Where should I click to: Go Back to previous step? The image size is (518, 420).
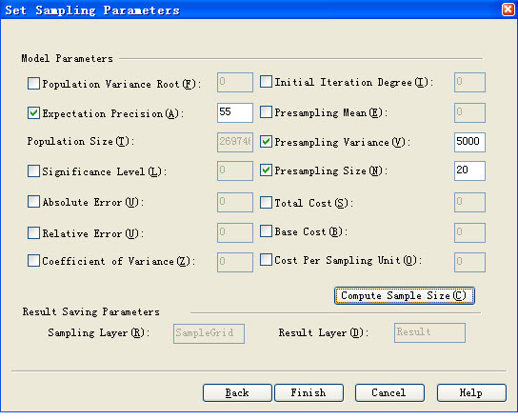237,392
